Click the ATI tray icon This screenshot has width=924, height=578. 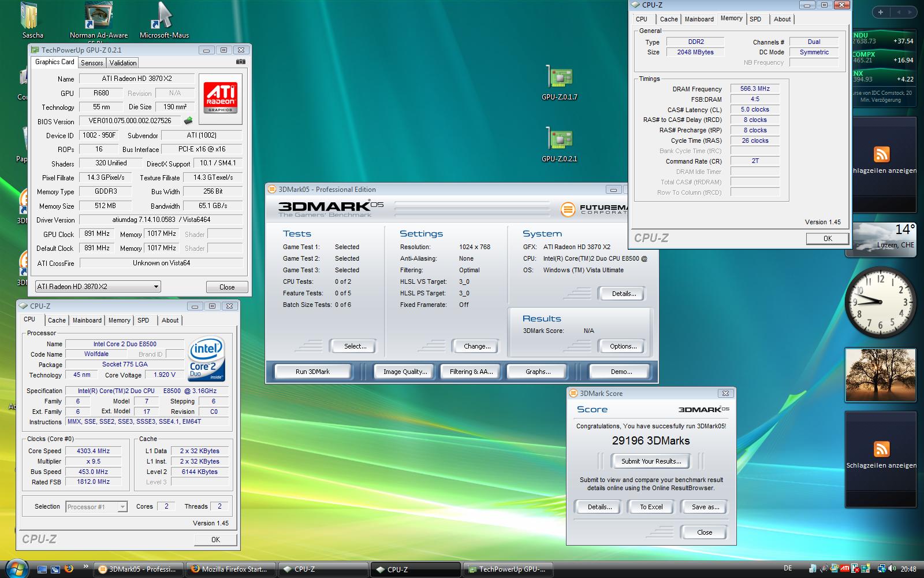(845, 569)
